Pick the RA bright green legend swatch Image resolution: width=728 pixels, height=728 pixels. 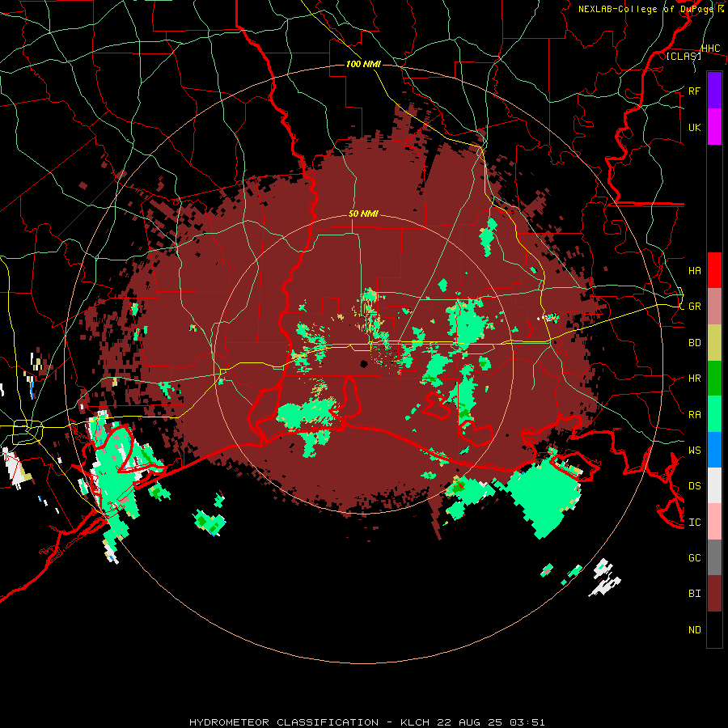(714, 414)
